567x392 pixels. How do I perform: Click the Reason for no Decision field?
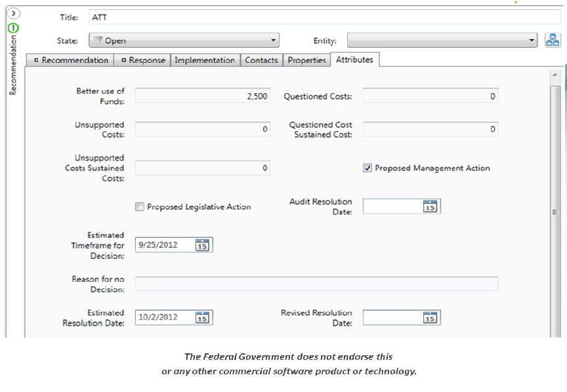(x=316, y=284)
